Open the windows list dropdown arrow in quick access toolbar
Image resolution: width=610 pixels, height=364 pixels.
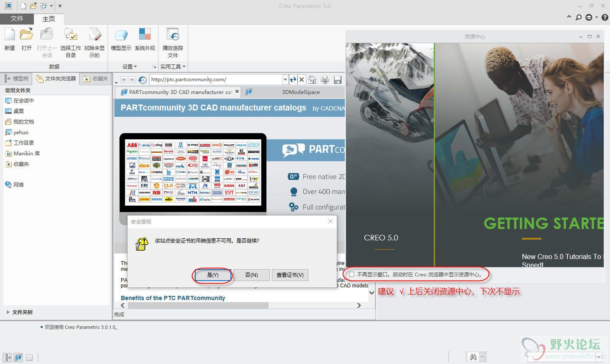pos(51,6)
